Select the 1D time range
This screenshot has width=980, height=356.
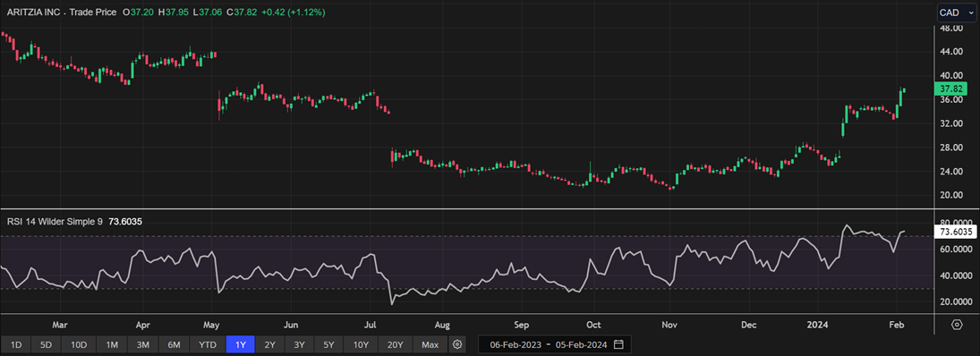click(x=17, y=344)
